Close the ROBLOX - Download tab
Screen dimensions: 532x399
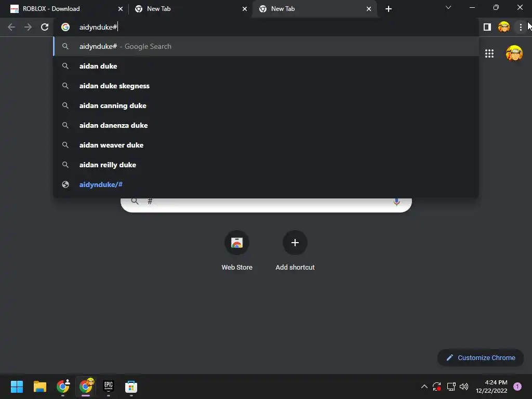(121, 9)
